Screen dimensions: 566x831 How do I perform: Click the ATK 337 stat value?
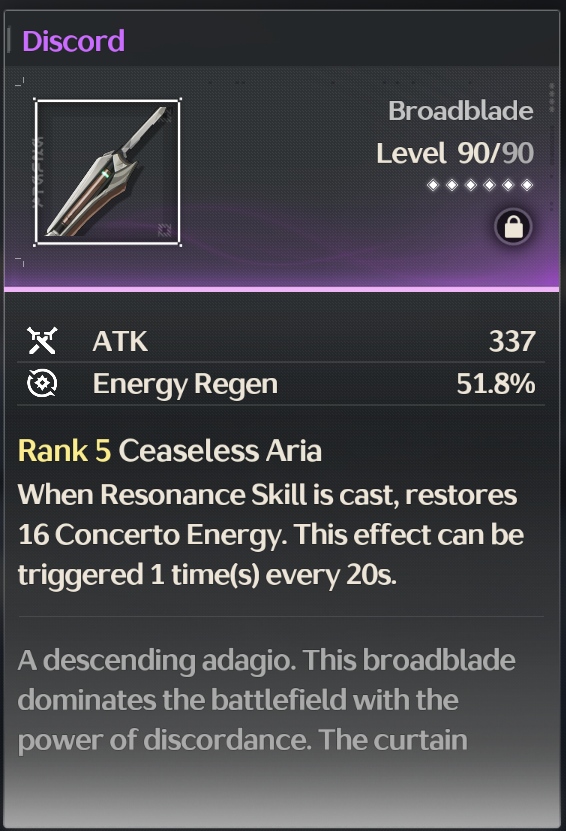[x=512, y=341]
